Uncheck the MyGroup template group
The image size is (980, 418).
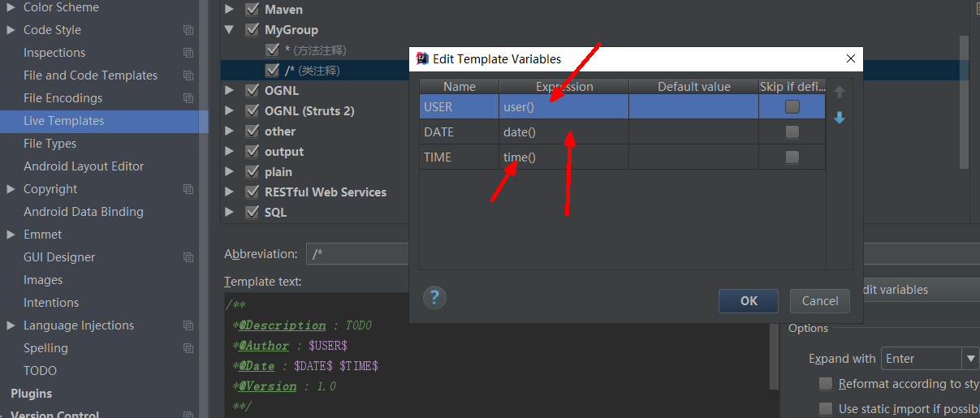(x=252, y=30)
